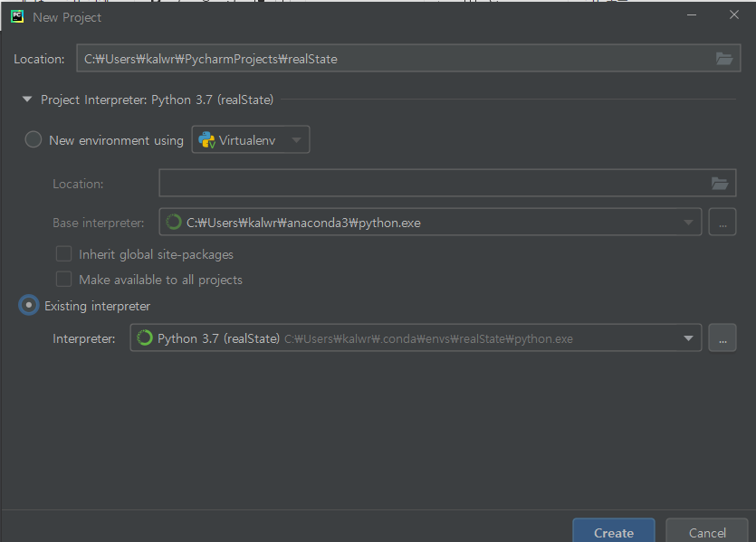Image resolution: width=756 pixels, height=542 pixels.
Task: Expand the Base interpreter dropdown arrow
Action: [x=688, y=222]
